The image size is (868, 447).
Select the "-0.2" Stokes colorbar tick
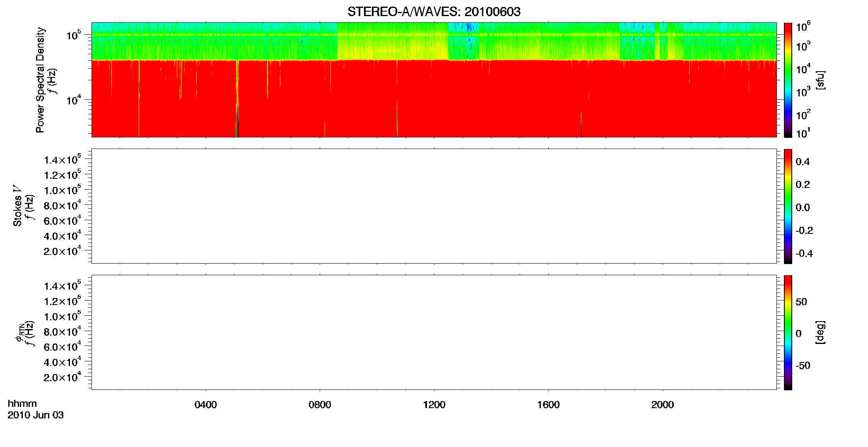pos(804,231)
